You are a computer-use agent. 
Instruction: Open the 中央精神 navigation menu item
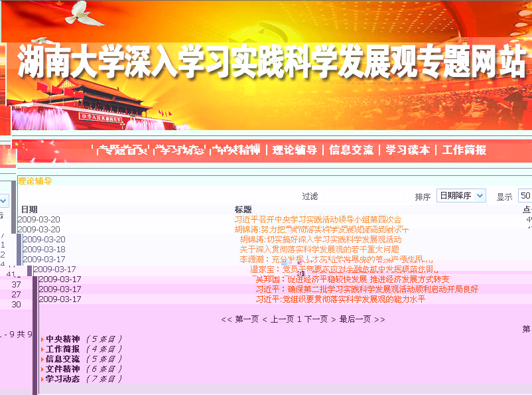tap(236, 150)
